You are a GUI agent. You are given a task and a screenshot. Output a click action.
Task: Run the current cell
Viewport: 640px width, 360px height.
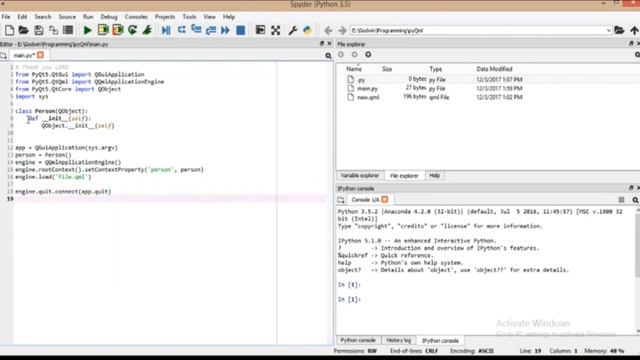pyautogui.click(x=103, y=30)
